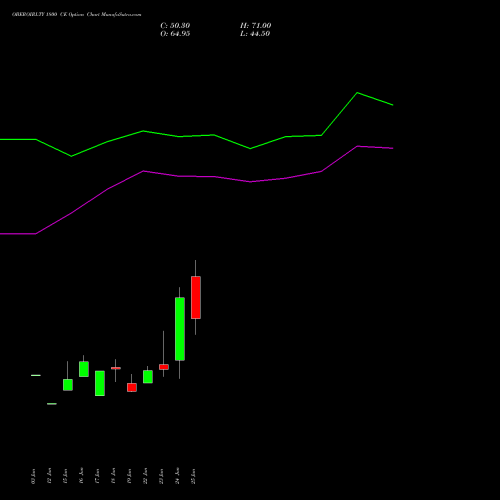
Task: Click the open value O: 64.95
Action: pyautogui.click(x=175, y=34)
